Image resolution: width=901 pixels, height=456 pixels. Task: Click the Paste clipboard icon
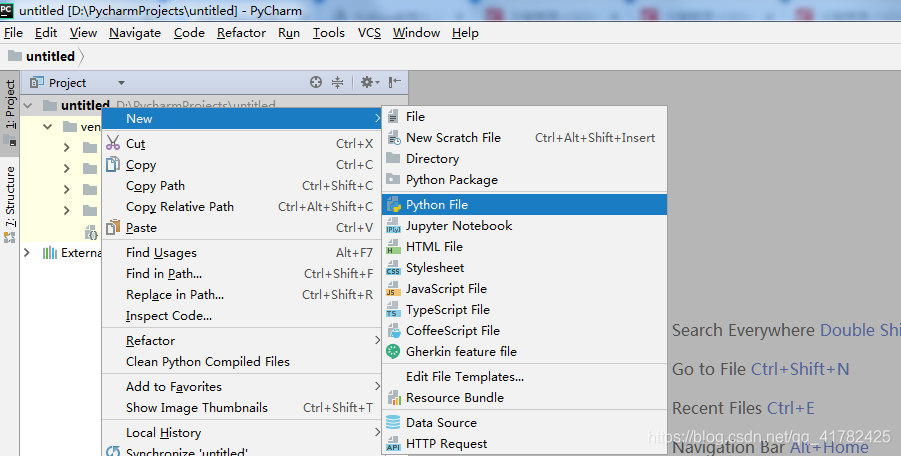113,227
